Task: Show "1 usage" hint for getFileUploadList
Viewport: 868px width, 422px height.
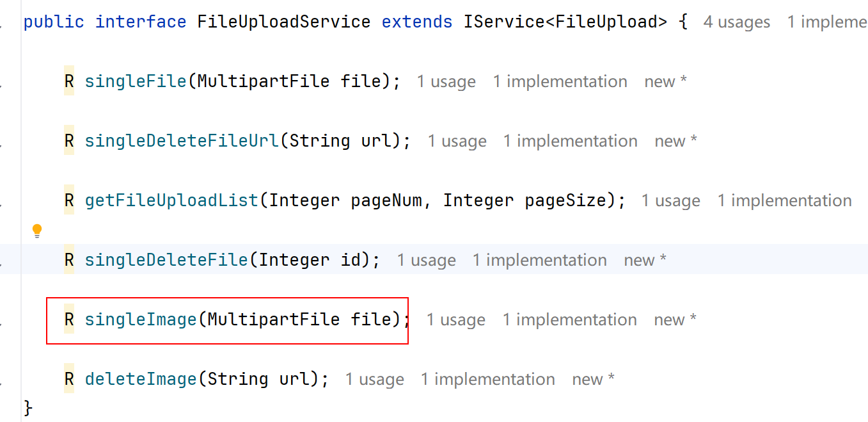Action: [671, 201]
